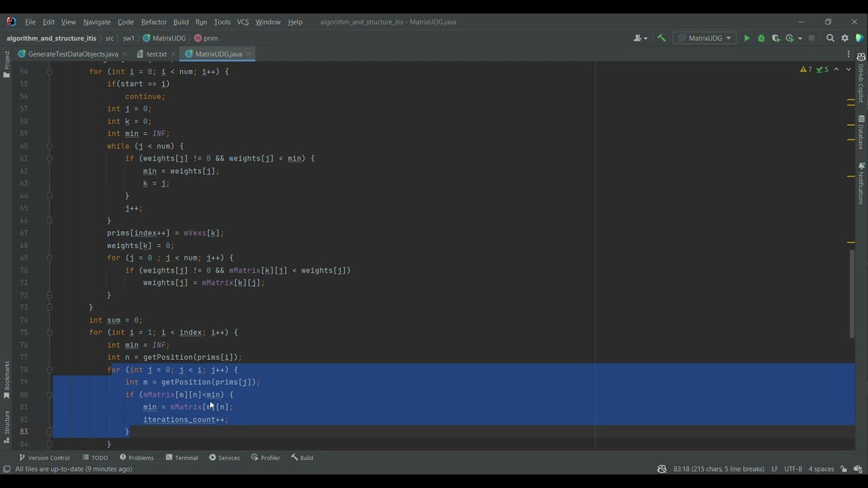This screenshot has width=868, height=488.
Task: Open the VCS menu
Action: pos(243,22)
